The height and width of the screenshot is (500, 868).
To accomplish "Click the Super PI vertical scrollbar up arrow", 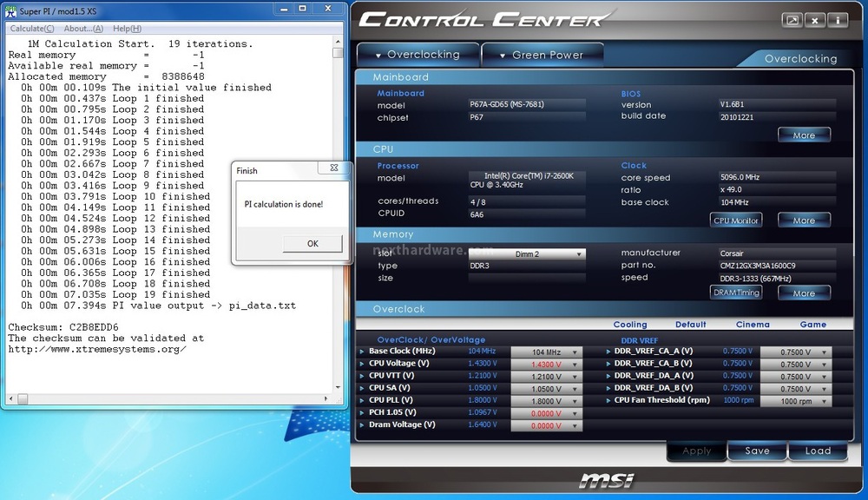I will click(338, 42).
